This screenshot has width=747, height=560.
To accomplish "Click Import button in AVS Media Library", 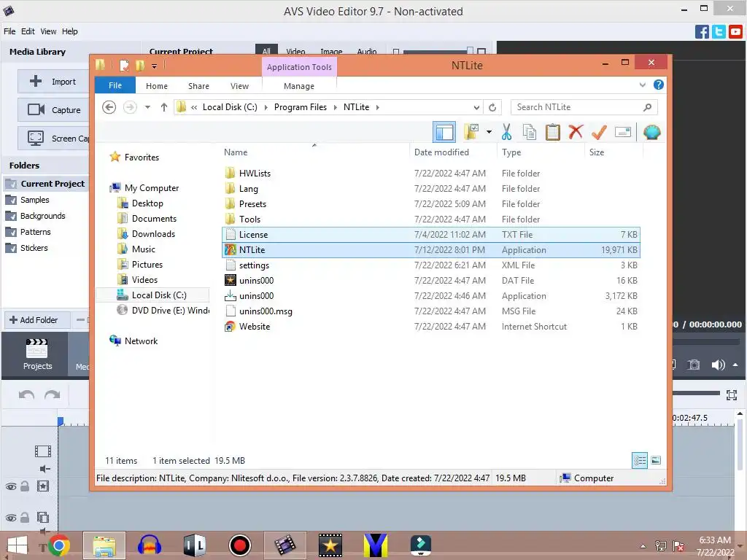I will (x=53, y=82).
